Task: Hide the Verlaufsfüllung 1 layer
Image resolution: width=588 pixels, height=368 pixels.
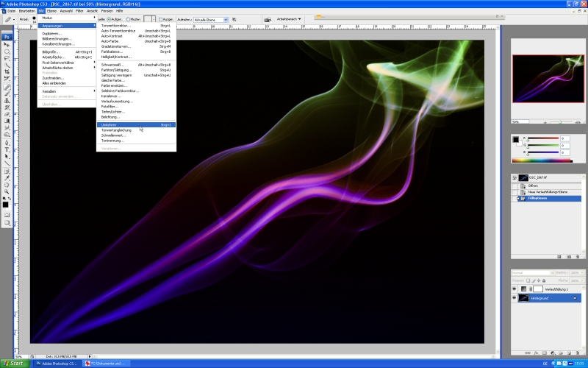Action: pyautogui.click(x=514, y=289)
